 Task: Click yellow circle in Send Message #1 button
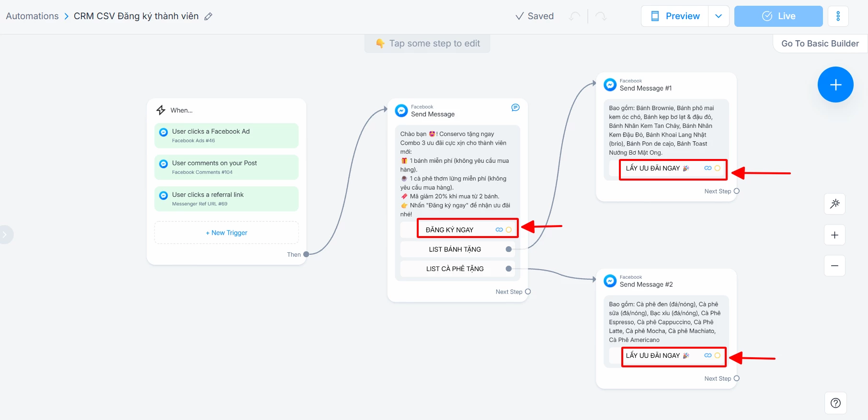tap(717, 168)
